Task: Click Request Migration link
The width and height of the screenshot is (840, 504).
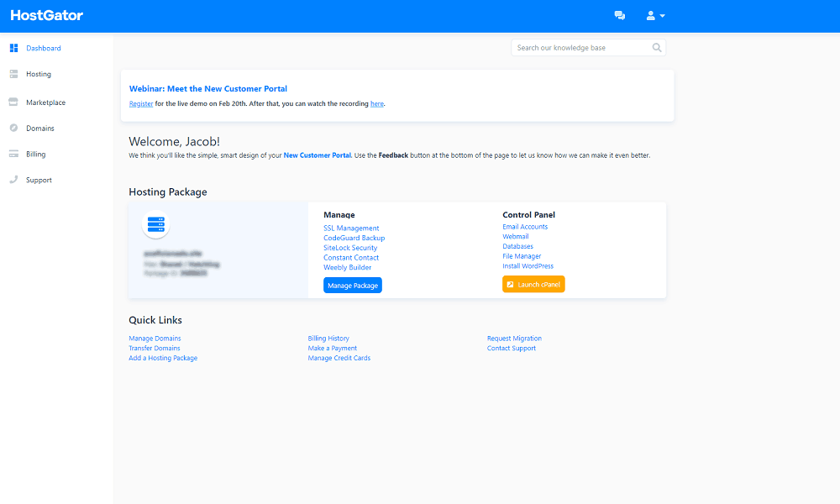Action: [x=514, y=339]
